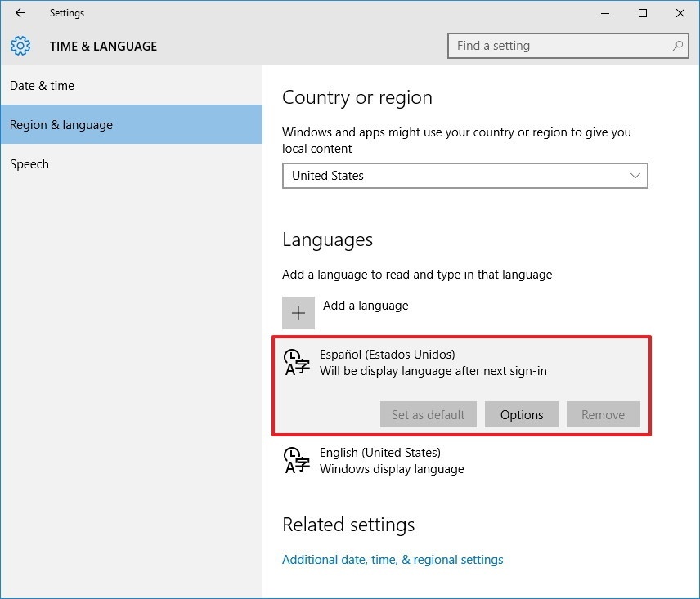Click the Country or region heading
Image resolution: width=700 pixels, height=599 pixels.
pyautogui.click(x=357, y=97)
